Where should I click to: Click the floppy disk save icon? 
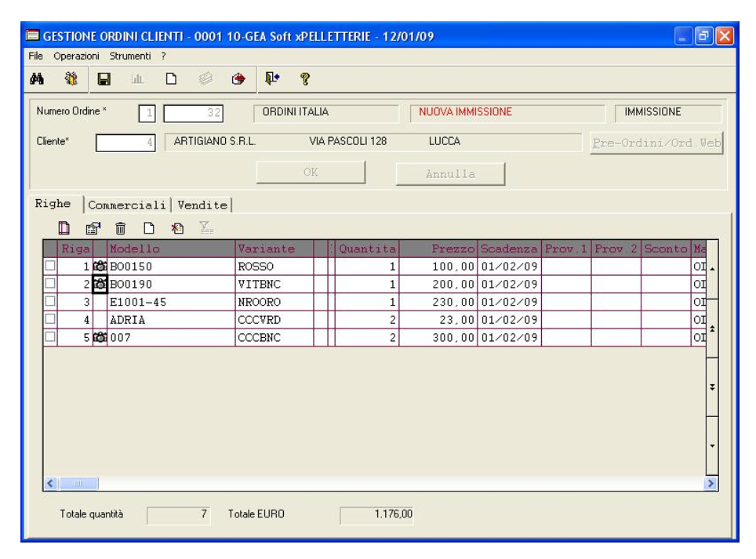point(103,79)
